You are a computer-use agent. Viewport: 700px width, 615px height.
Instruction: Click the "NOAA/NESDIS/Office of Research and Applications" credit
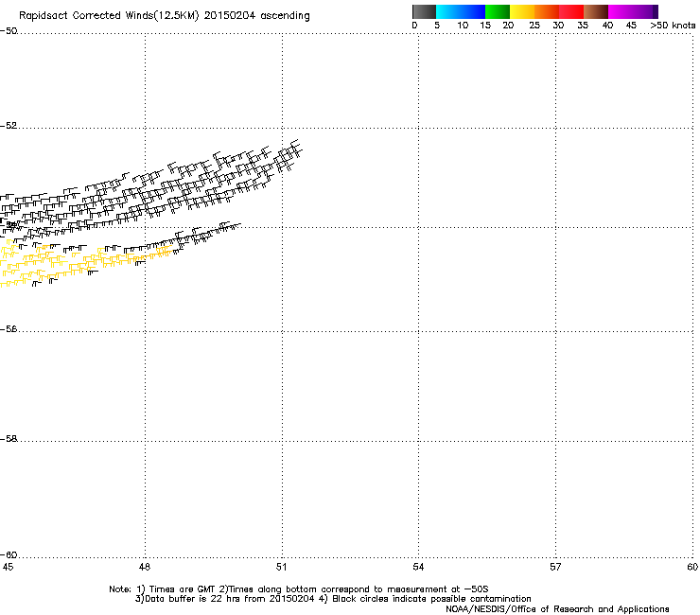pos(557,609)
